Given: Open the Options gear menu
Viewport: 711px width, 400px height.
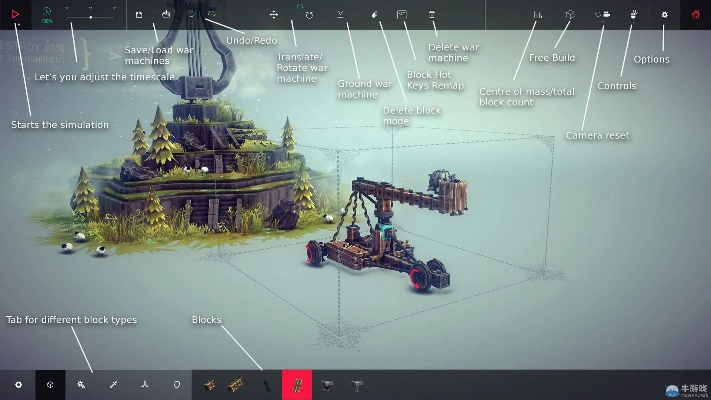Looking at the screenshot, I should point(665,15).
